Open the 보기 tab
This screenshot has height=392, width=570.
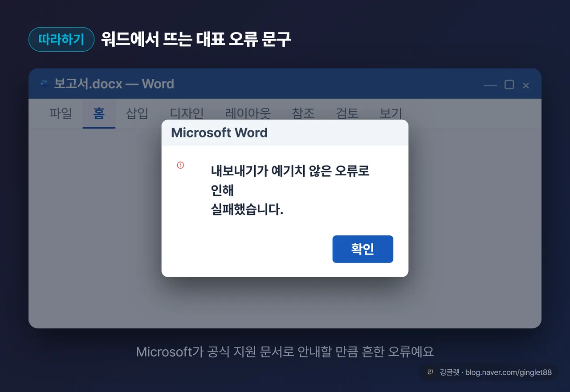pos(391,113)
